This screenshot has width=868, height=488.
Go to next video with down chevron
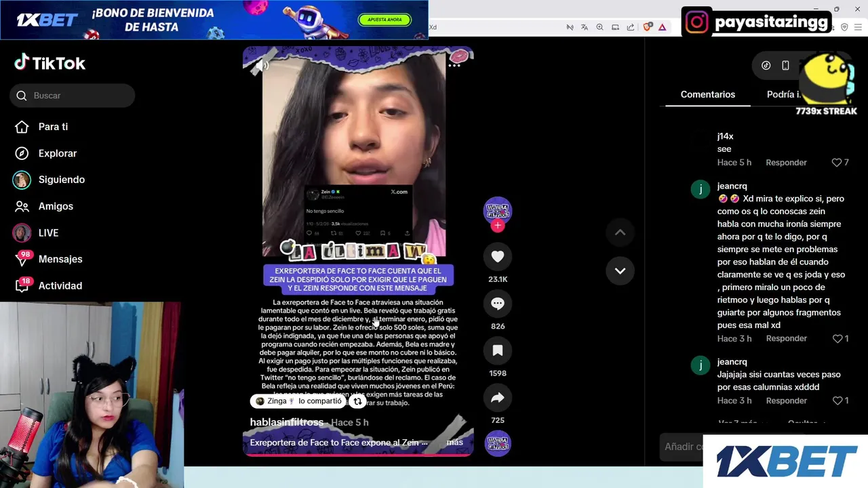coord(620,270)
